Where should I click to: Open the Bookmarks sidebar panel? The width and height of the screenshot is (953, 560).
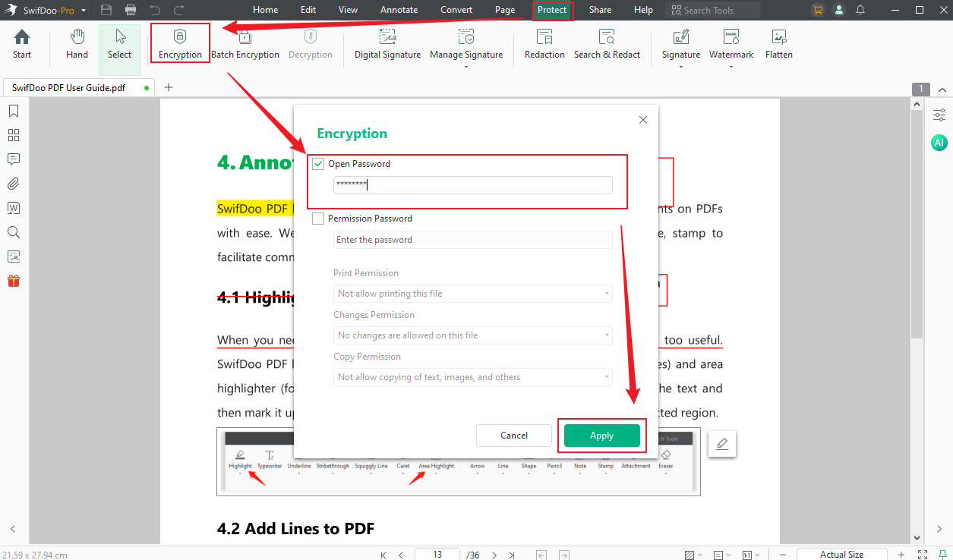point(14,112)
